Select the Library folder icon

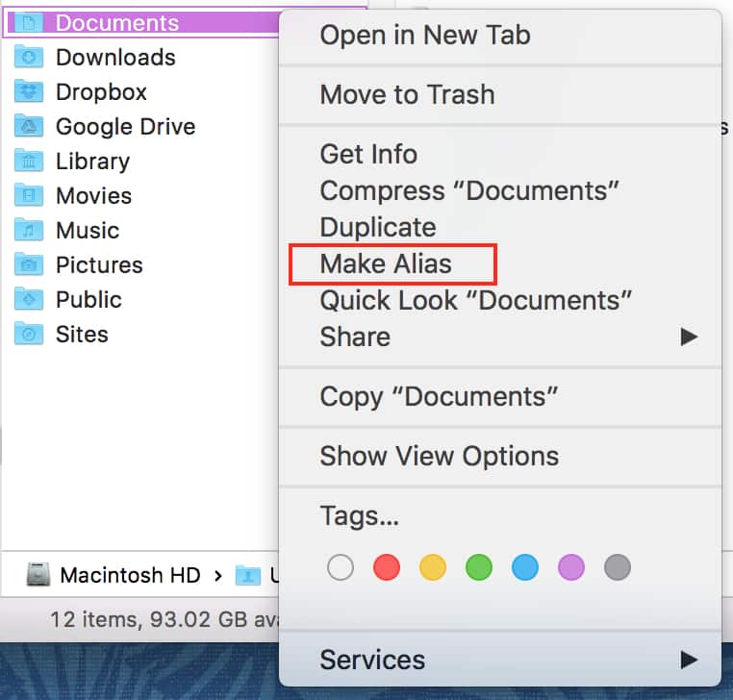[x=30, y=162]
